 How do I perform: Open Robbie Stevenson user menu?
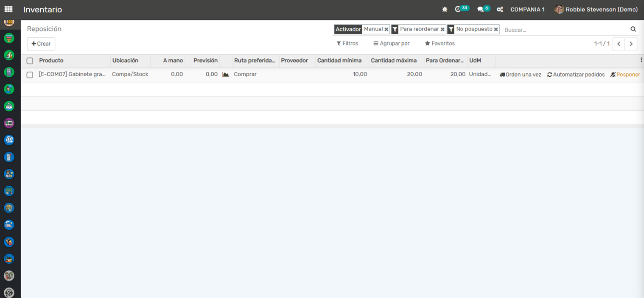[596, 9]
